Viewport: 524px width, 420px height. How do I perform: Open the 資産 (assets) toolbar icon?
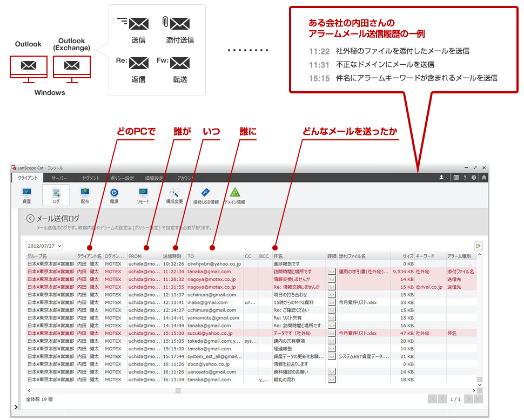26,195
